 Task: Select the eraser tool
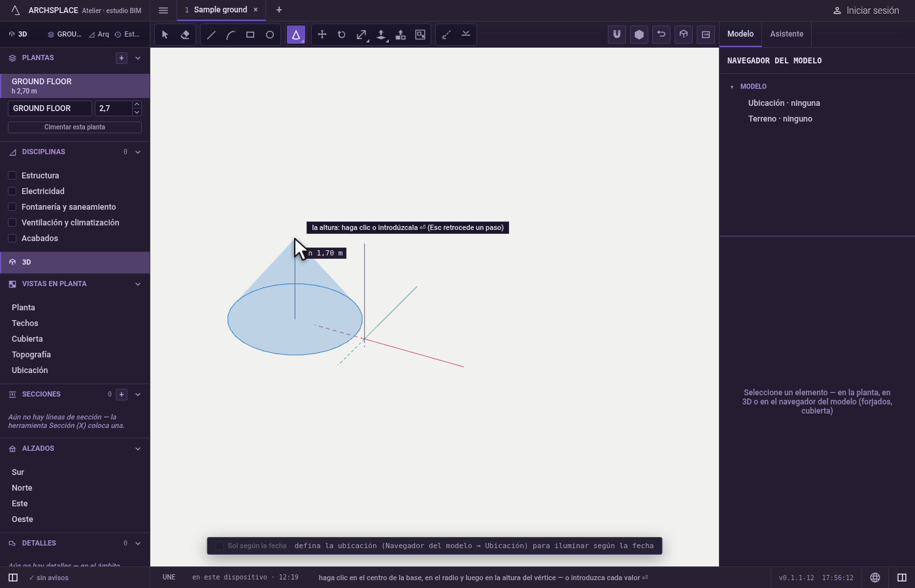185,35
